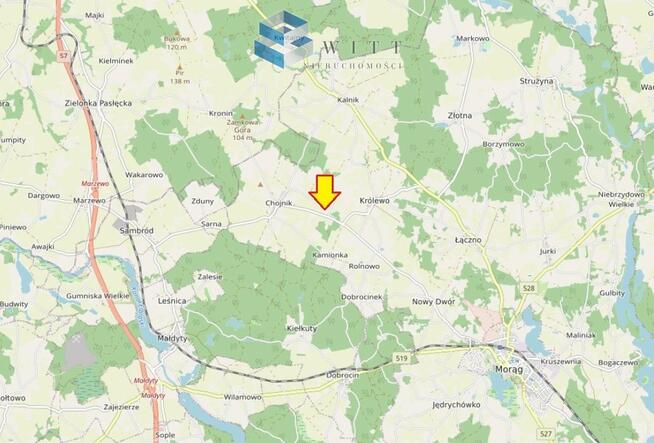Select the Królewo village label
Viewport: 654px width, 443px height.
point(375,201)
